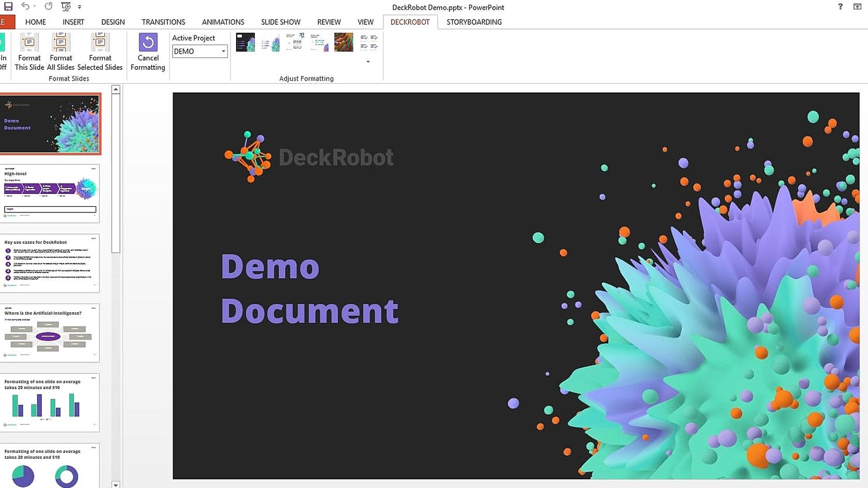868x488 pixels.
Task: Open the SLIDE SHOW tab
Action: click(x=281, y=22)
